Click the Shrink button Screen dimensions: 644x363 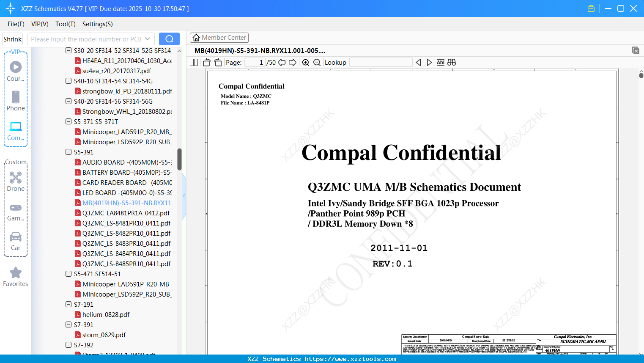click(12, 39)
